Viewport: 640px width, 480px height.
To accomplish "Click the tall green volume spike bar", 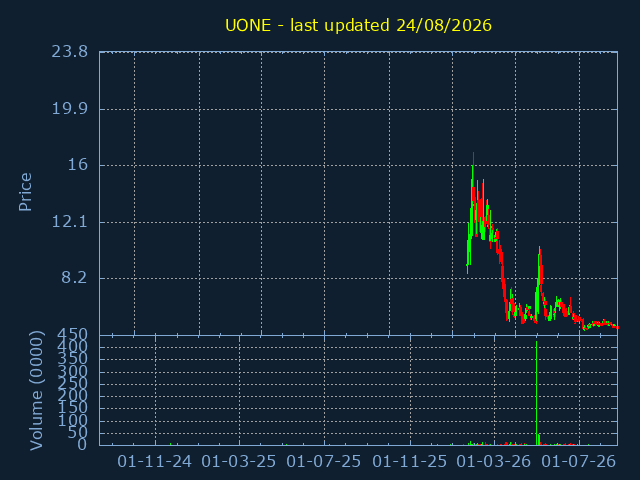I will 536,393.
